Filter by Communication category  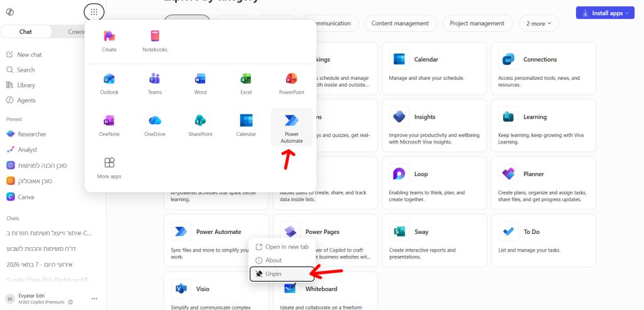(x=337, y=23)
